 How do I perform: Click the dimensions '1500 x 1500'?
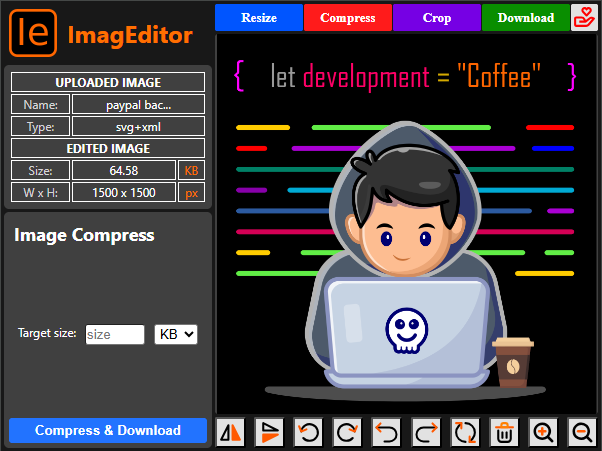124,192
